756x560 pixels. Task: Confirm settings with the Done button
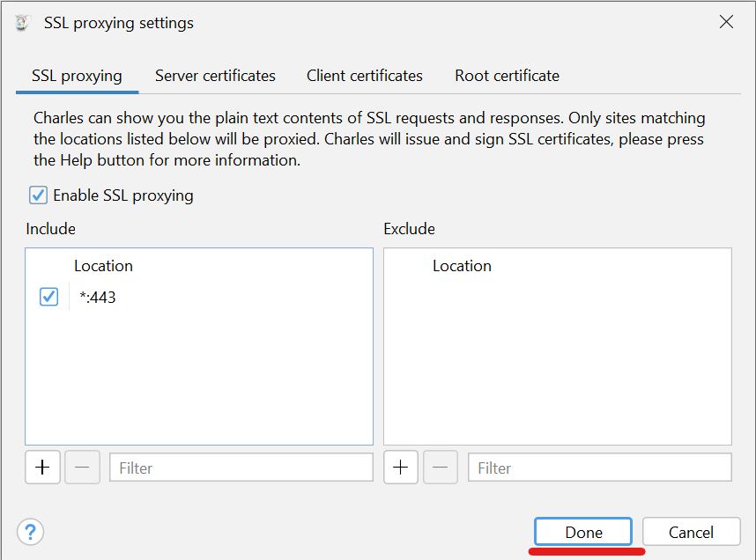583,532
